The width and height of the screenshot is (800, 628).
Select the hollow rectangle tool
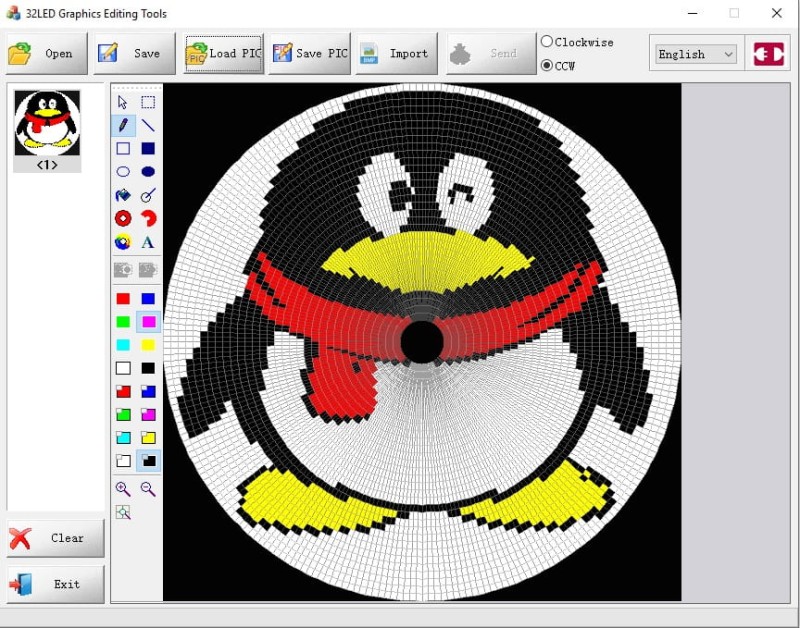pos(123,148)
